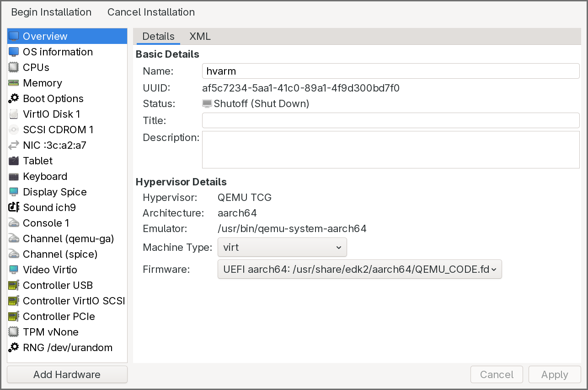Click Begin Installation
The image size is (588, 390).
tap(51, 12)
